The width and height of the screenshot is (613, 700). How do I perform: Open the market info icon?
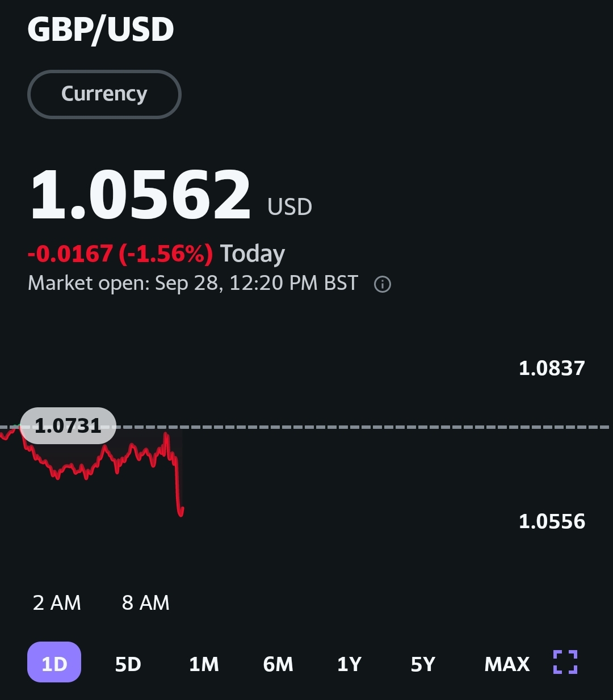383,284
